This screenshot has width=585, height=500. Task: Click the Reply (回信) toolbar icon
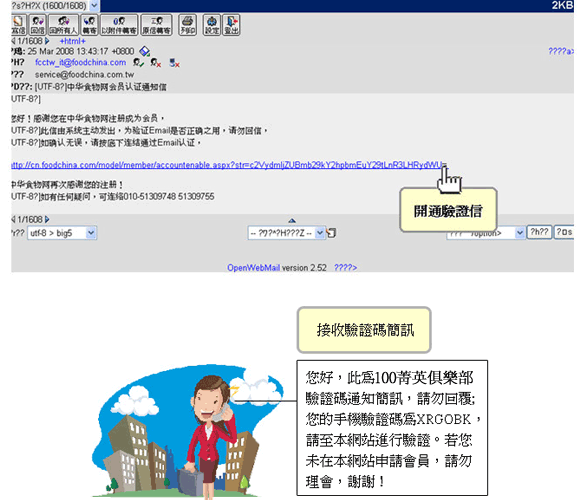coord(37,25)
